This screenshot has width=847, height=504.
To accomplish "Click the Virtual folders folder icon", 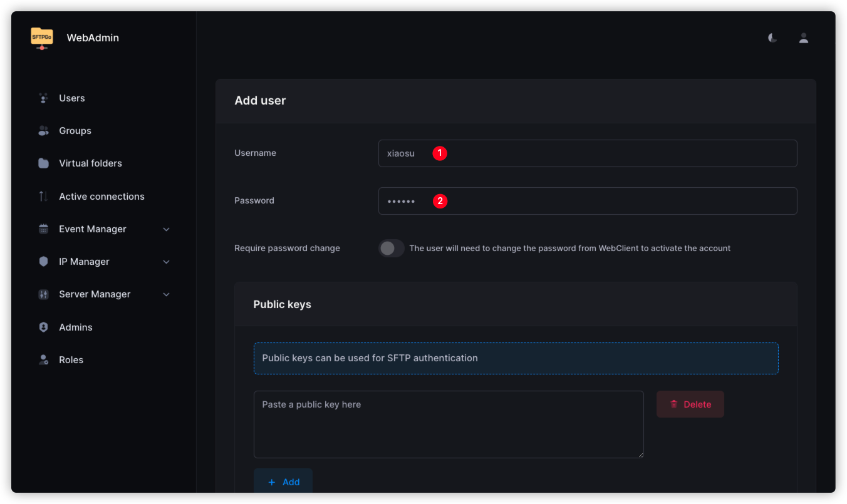I will [43, 163].
